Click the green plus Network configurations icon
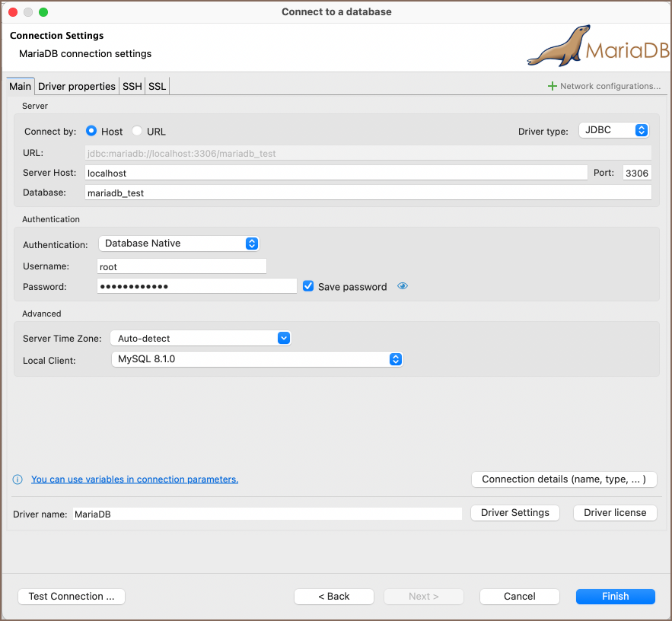 point(553,87)
